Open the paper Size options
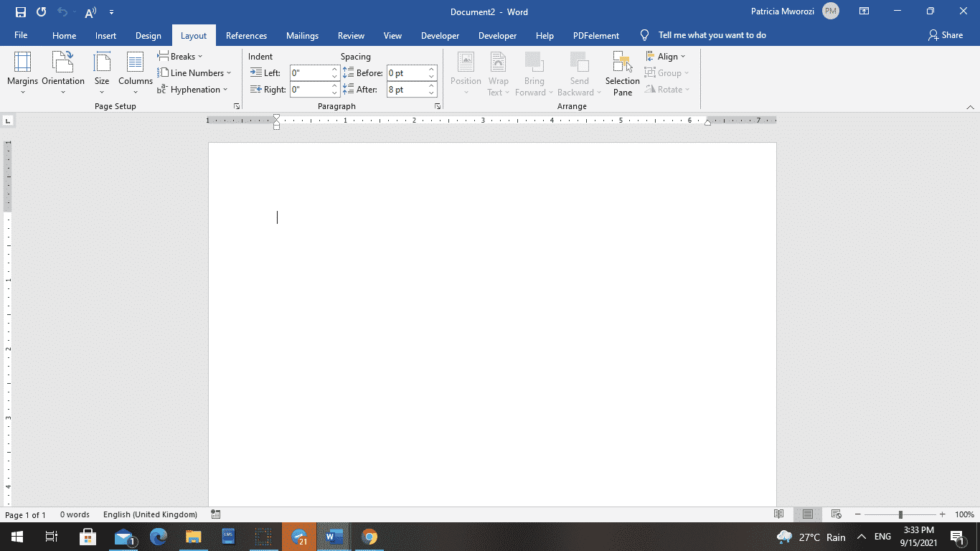980x551 pixels. [x=102, y=72]
